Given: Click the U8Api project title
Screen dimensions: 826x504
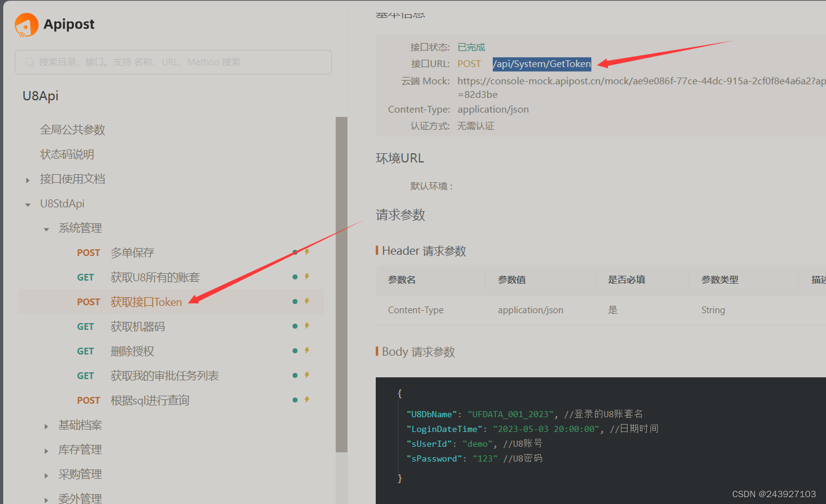Looking at the screenshot, I should (x=41, y=95).
